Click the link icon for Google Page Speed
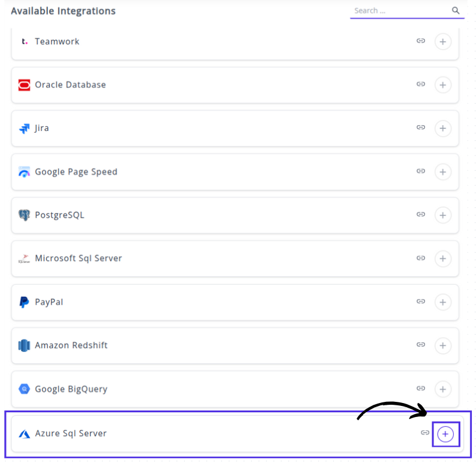This screenshot has width=476, height=463. tap(421, 171)
